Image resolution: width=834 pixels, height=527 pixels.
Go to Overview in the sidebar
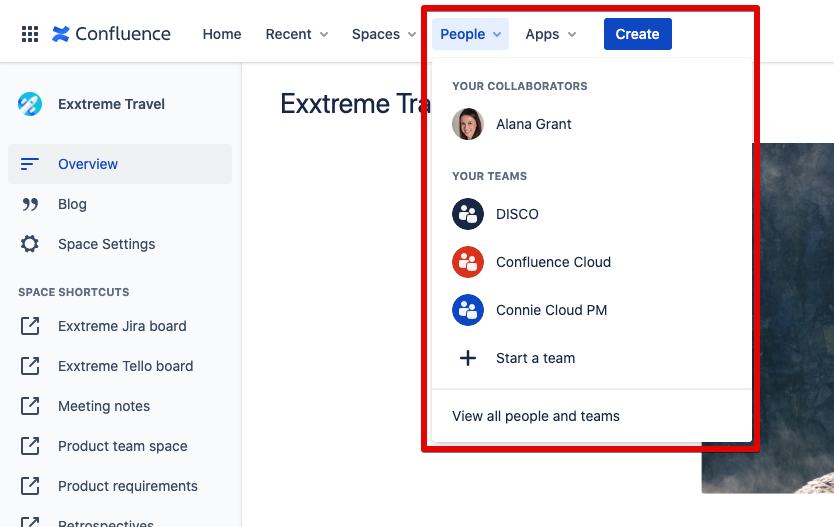(120, 164)
